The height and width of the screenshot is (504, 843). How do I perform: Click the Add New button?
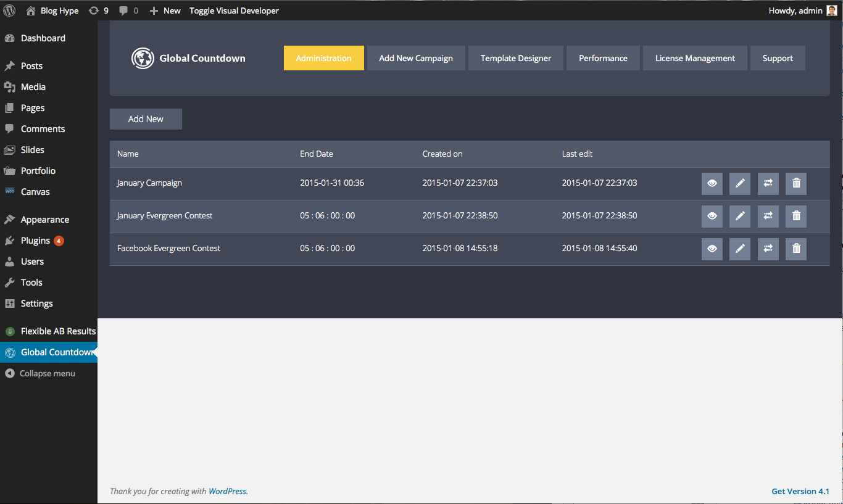point(146,119)
